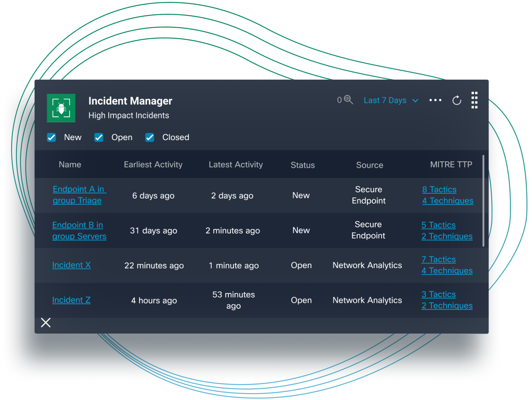View 8 Tactics for Endpoint A

tap(439, 189)
